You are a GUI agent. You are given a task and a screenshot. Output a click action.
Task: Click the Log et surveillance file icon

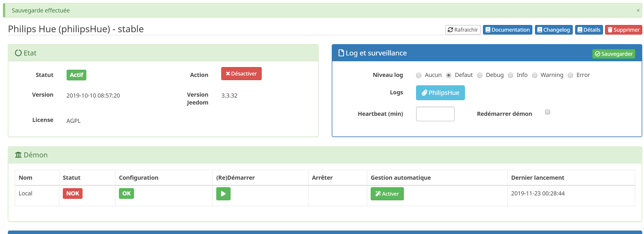[341, 53]
